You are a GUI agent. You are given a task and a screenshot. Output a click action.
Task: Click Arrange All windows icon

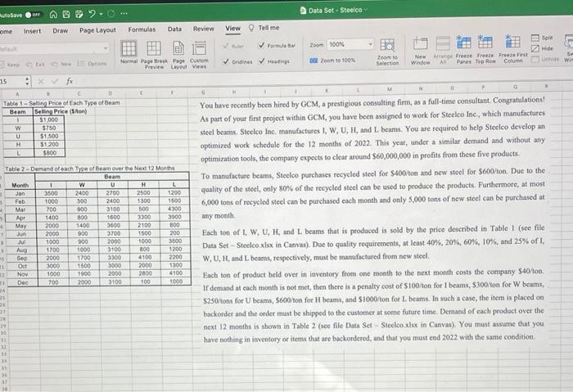(443, 51)
